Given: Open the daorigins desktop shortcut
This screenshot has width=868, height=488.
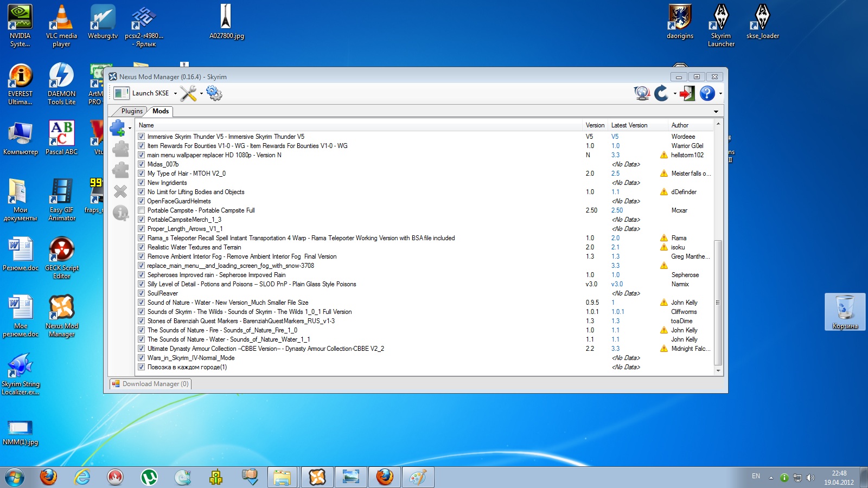Looking at the screenshot, I should [x=680, y=22].
